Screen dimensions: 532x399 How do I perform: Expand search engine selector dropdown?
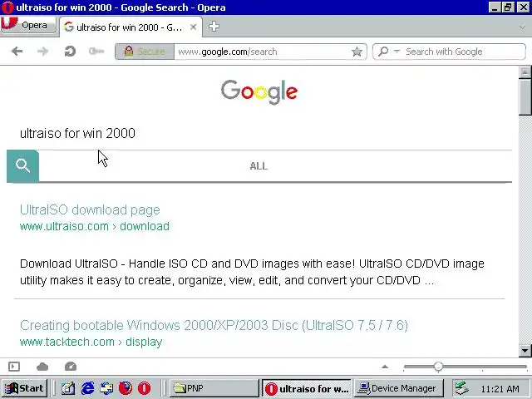click(397, 52)
